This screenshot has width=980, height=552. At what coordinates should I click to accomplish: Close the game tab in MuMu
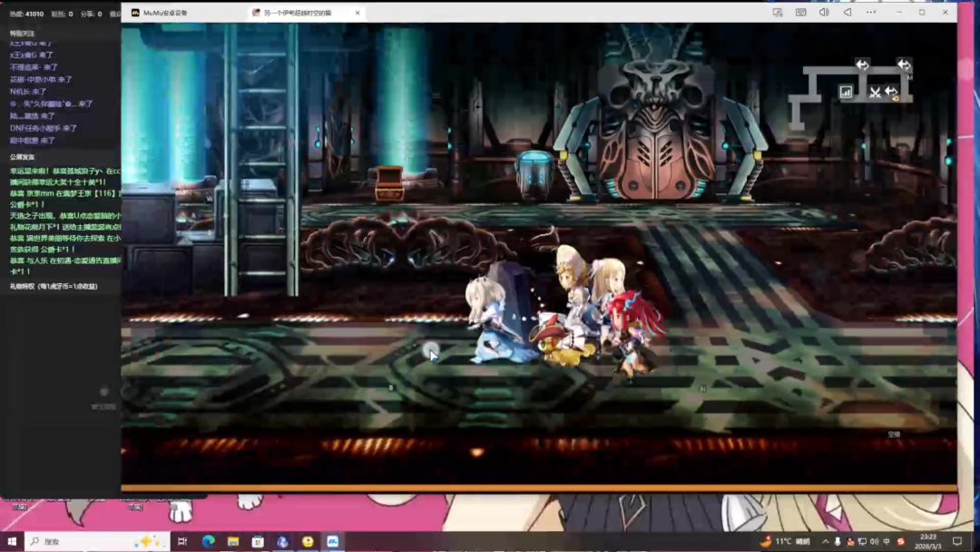coord(358,13)
